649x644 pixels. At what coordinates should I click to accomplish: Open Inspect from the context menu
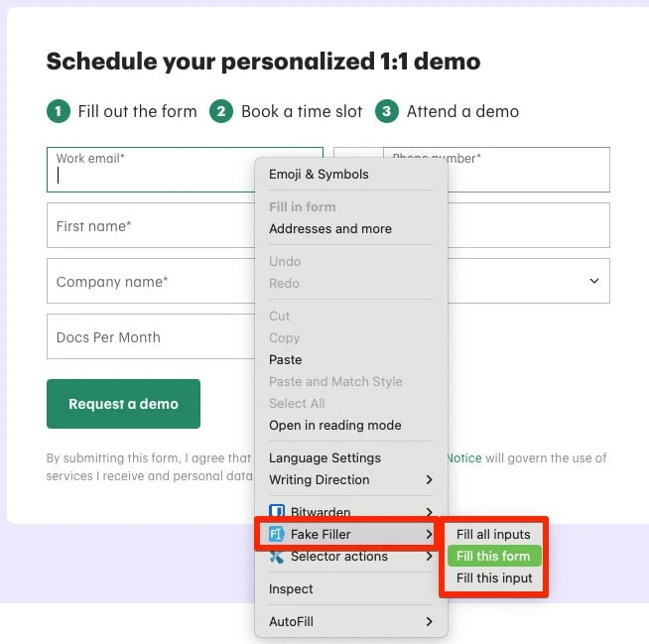291,589
